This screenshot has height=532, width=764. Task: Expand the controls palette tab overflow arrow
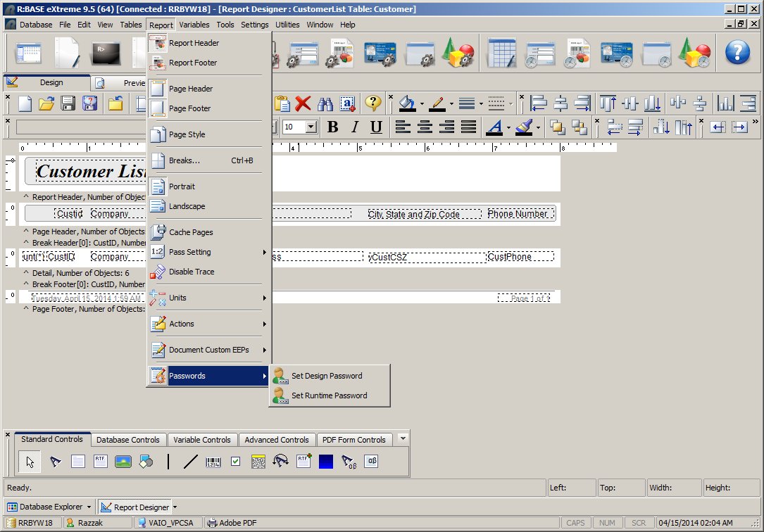[402, 438]
